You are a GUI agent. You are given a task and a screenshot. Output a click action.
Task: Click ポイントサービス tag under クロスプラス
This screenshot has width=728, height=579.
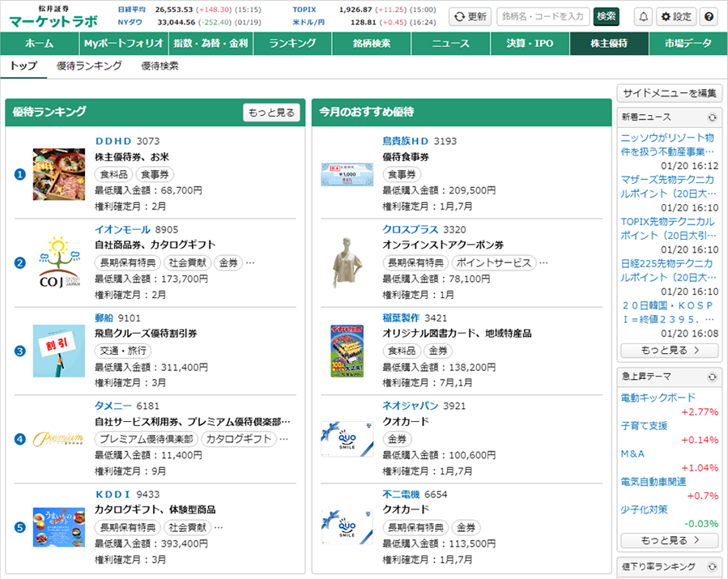tap(494, 263)
